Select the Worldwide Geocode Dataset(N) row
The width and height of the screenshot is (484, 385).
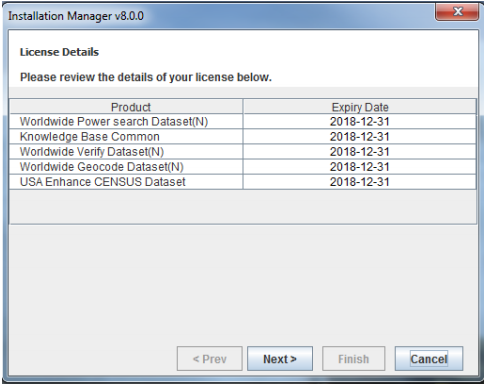point(243,167)
